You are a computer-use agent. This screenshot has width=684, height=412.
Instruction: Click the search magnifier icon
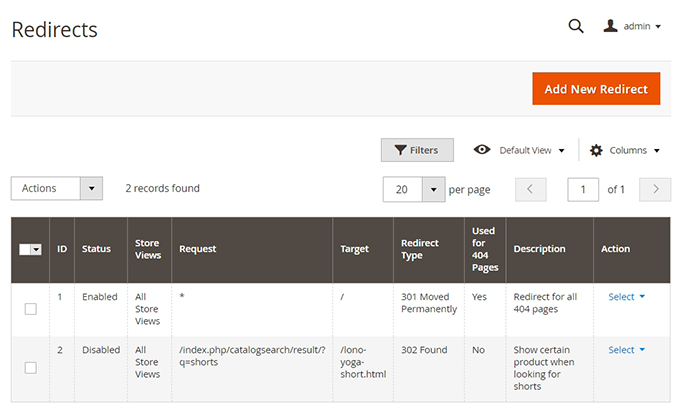pos(576,27)
